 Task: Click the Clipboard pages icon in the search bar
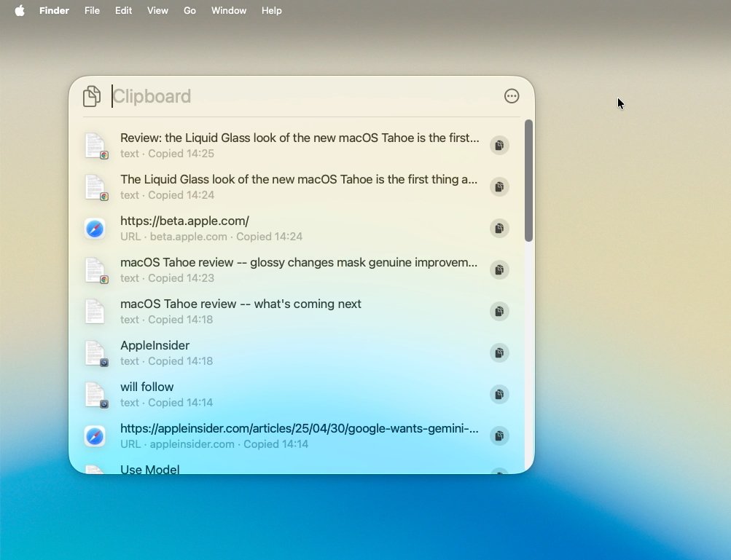pyautogui.click(x=92, y=96)
